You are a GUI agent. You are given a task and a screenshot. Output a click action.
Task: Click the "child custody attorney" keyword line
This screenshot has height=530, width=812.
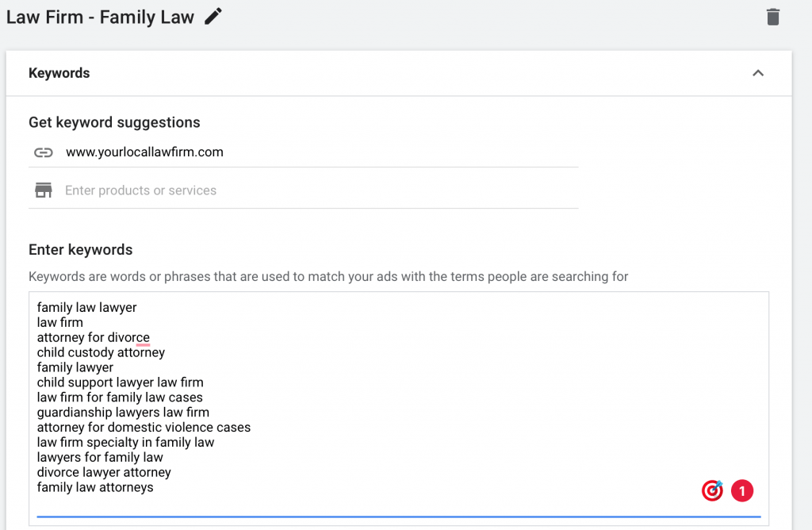pyautogui.click(x=101, y=352)
